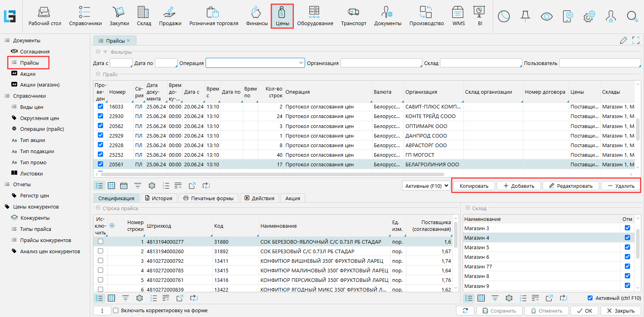The height and width of the screenshot is (317, 644).
Task: Collapse the Склад panel section
Action: pos(468,208)
